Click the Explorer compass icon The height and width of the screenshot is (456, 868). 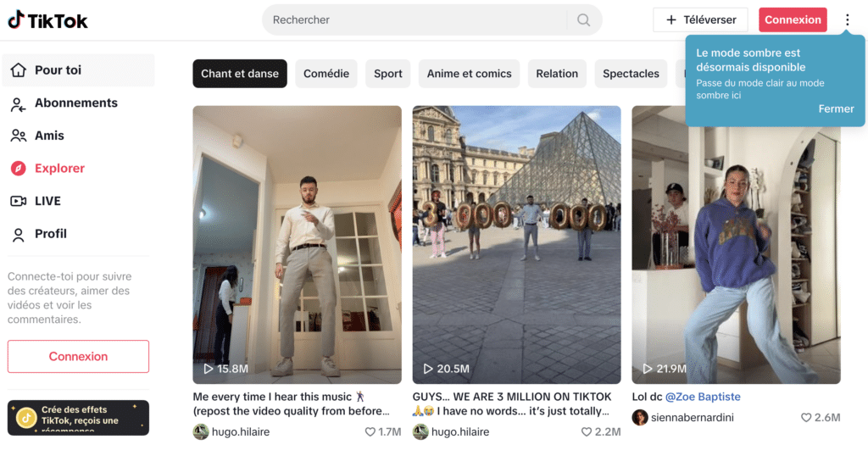(x=19, y=168)
